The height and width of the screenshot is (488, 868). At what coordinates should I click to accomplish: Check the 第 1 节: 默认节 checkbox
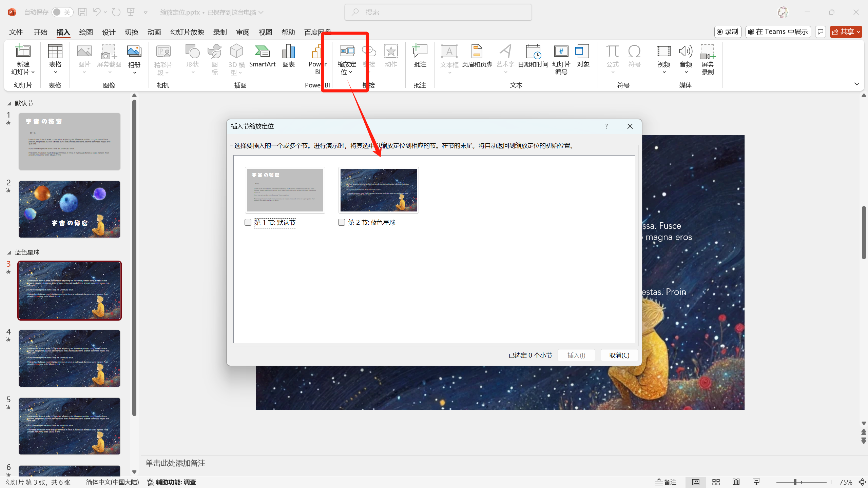click(248, 222)
